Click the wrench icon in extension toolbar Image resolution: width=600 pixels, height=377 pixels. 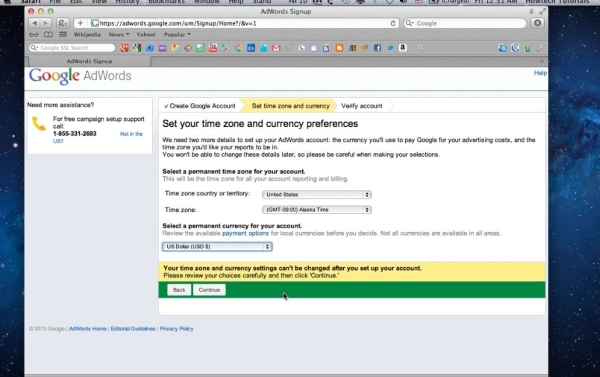pos(540,48)
